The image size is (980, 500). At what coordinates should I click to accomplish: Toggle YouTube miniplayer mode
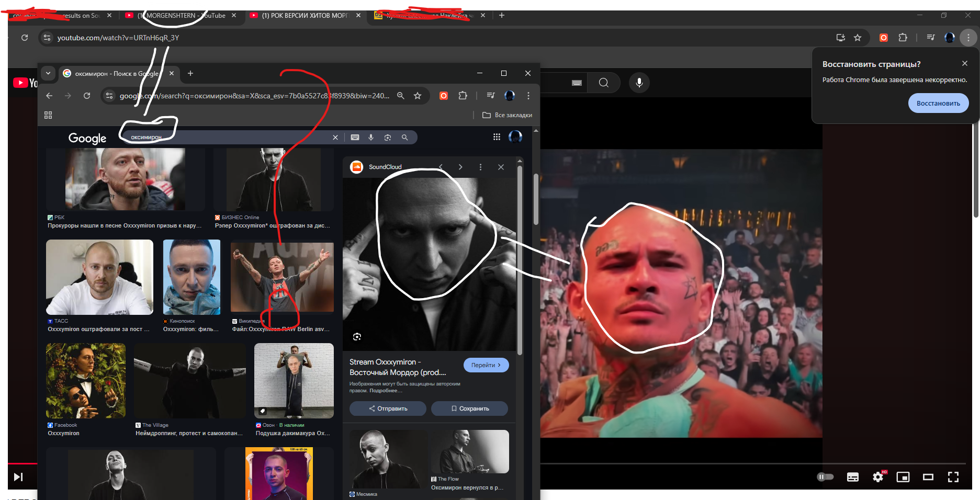pyautogui.click(x=903, y=477)
